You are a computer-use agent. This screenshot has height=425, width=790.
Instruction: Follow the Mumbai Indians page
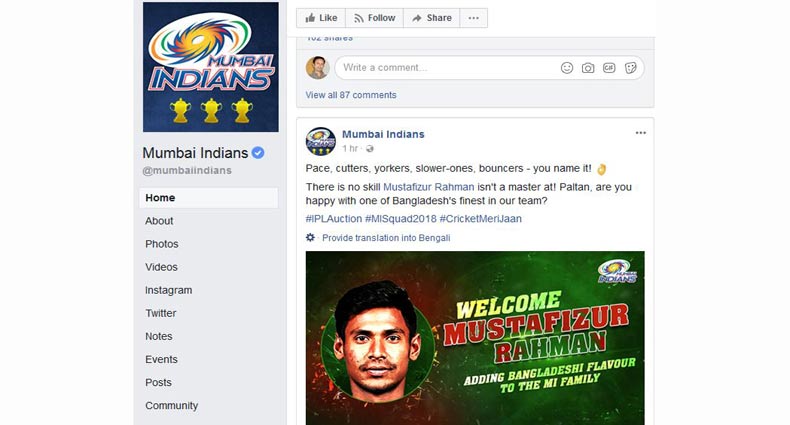(374, 18)
